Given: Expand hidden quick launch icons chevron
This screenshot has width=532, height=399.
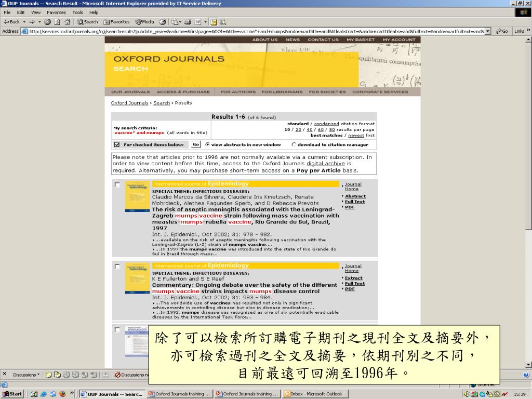Looking at the screenshot, I should point(72,393).
